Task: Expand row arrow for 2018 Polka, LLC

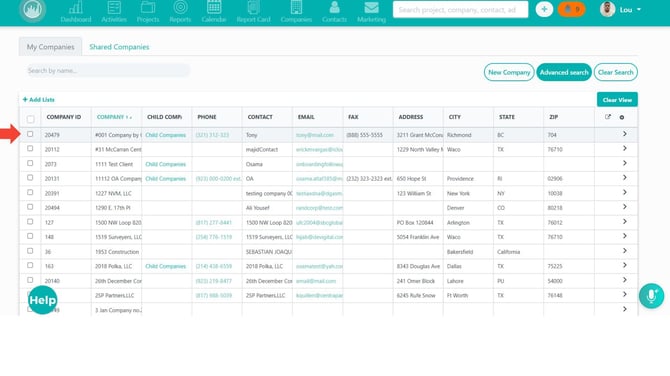Action: [625, 265]
